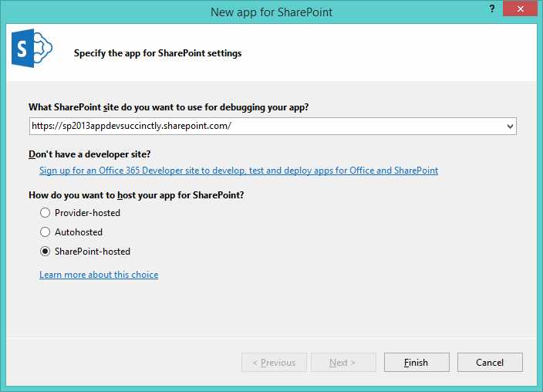Click the disabled Next button

tap(343, 362)
